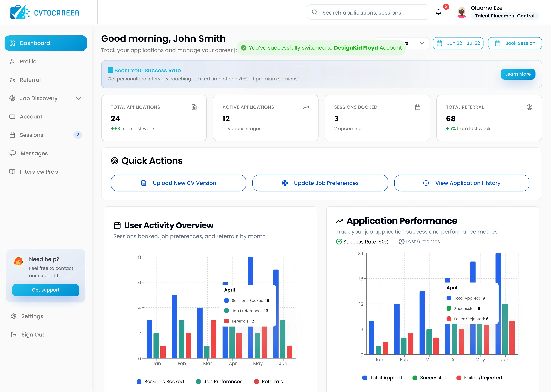Click the Successful green legend swatch

coord(415,378)
